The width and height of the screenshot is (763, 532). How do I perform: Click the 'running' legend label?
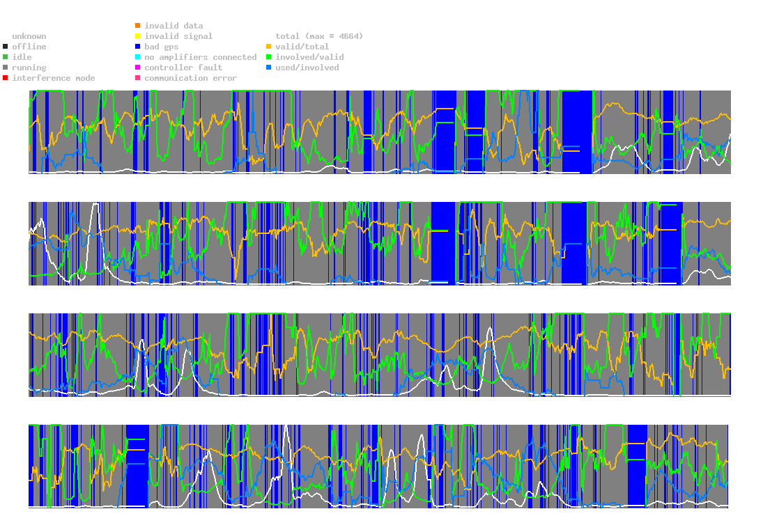(29, 68)
